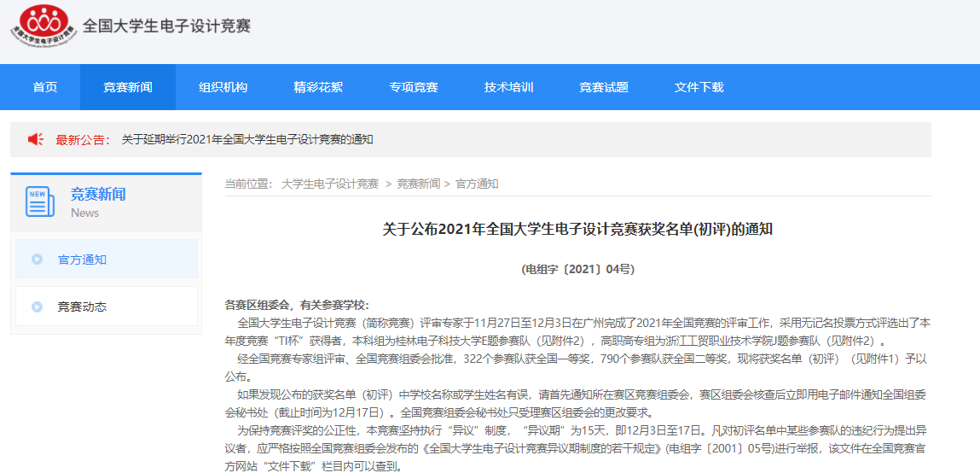Navigate to 专项竞赛 in the top menu

point(414,87)
